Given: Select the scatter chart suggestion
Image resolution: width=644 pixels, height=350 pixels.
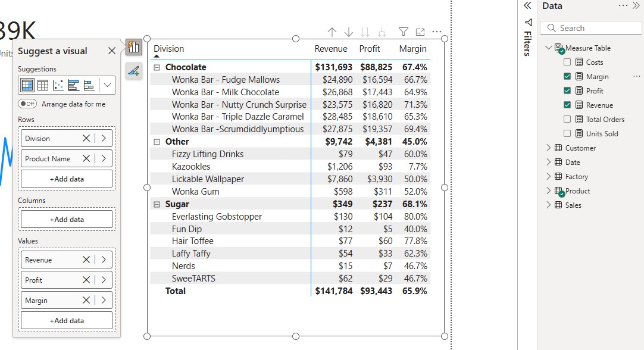Looking at the screenshot, I should tap(58, 85).
